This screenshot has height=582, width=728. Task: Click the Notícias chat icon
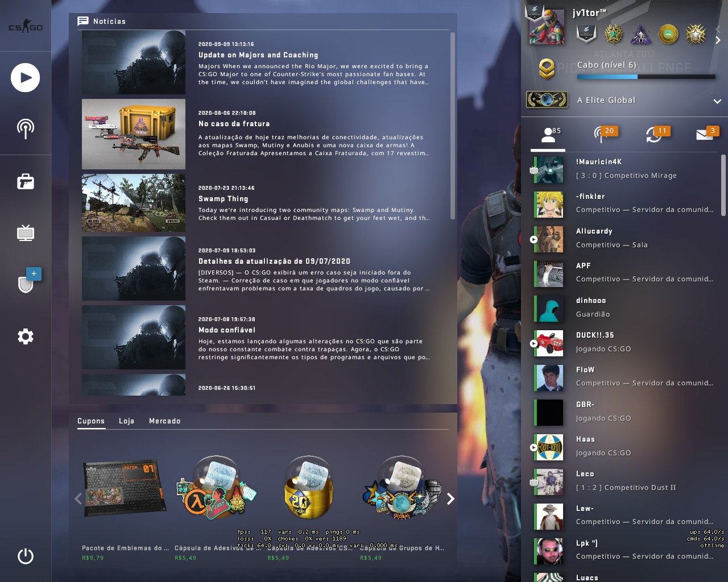[x=83, y=21]
